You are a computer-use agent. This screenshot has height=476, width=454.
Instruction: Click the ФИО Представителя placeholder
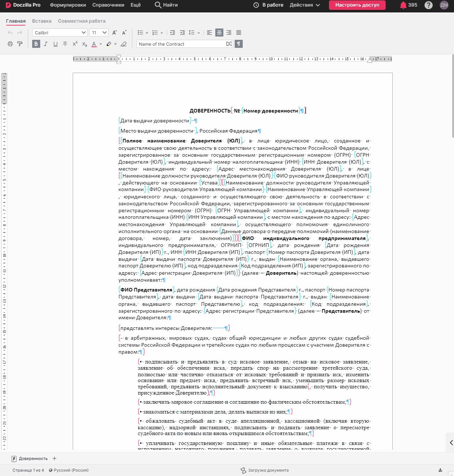pyautogui.click(x=146, y=290)
